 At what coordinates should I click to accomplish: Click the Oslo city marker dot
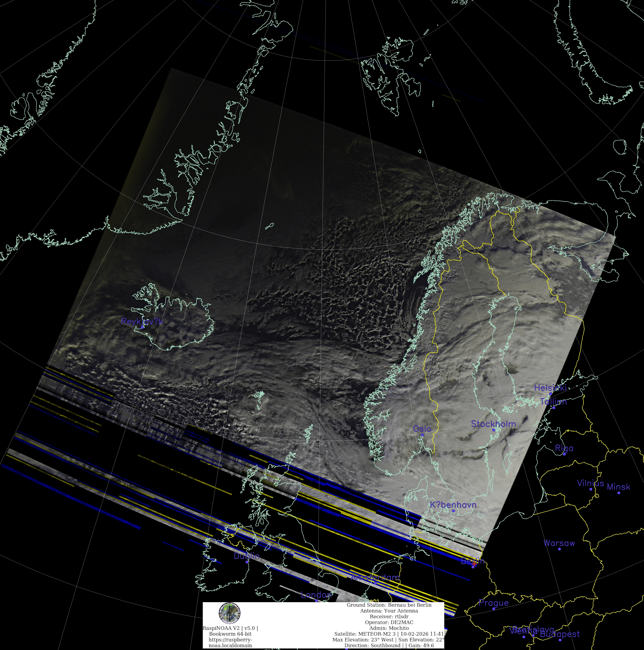422,435
